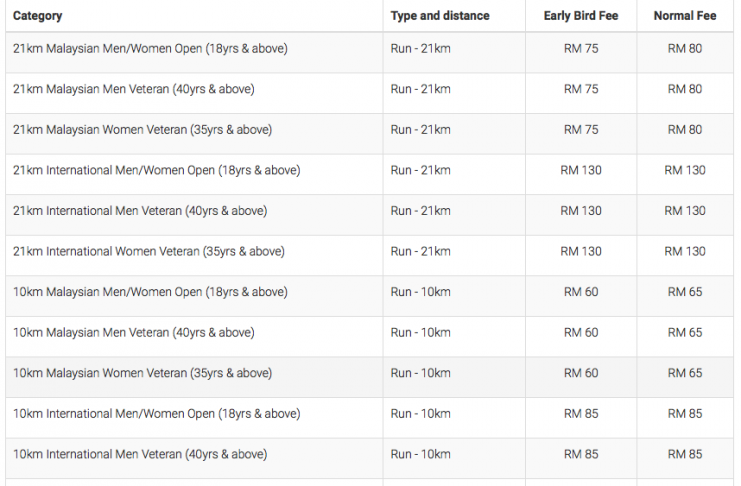The width and height of the screenshot is (741, 486).
Task: Select the 10km Malaysian Men/Women Open category
Action: pos(150,293)
